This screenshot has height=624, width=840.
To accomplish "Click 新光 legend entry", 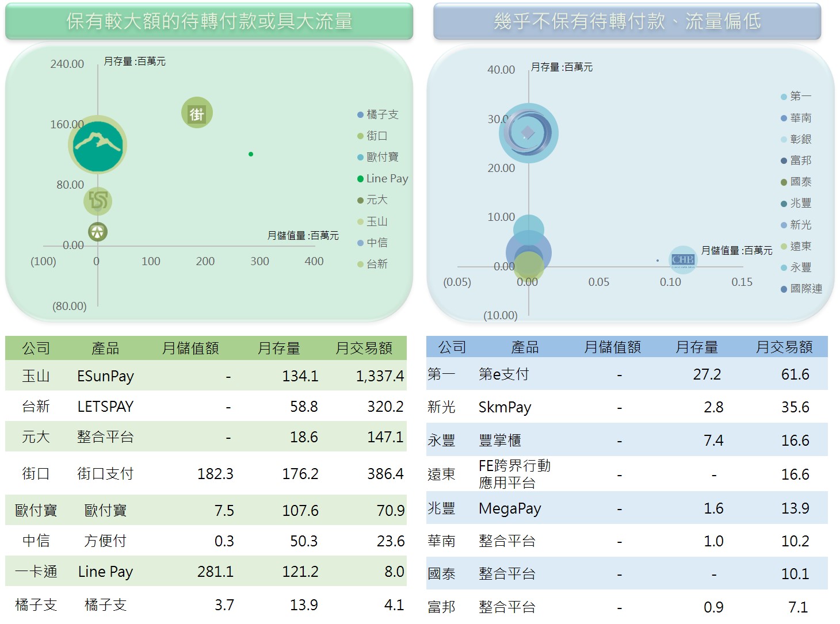I will point(796,225).
